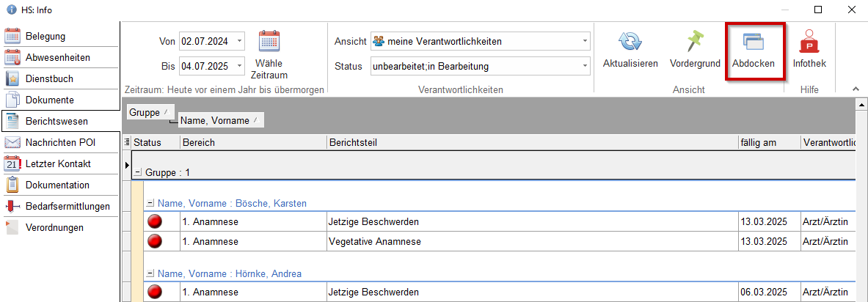Viewport: 868px width, 302px height.
Task: Open the Infothek help icon
Action: pos(809,43)
